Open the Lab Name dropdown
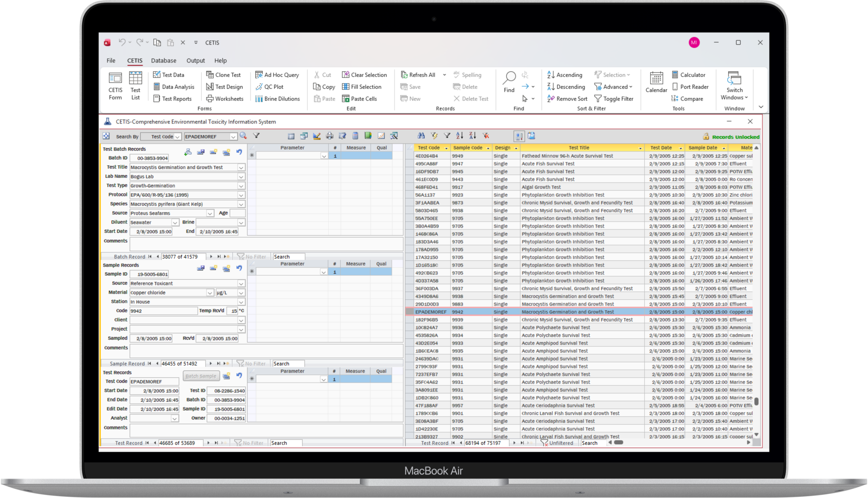The width and height of the screenshot is (868, 498). [241, 177]
